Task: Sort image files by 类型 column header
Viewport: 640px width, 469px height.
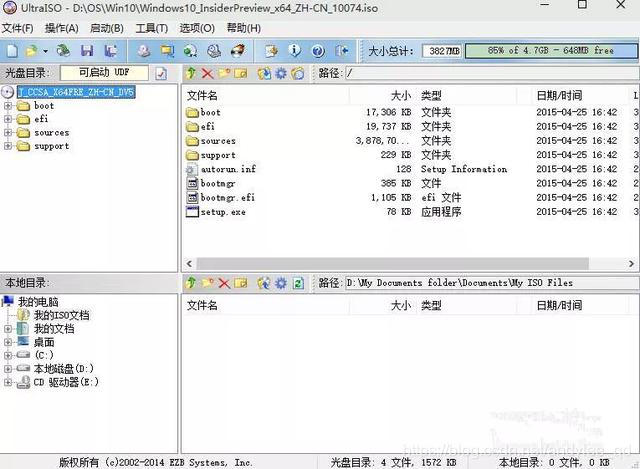Action: (467, 96)
